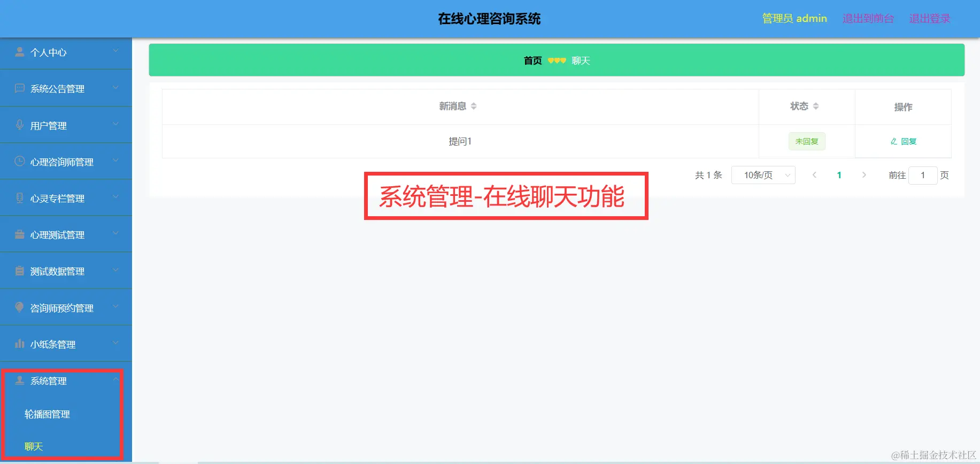The image size is (980, 464).
Task: Click the 提问1 message cell
Action: point(460,141)
